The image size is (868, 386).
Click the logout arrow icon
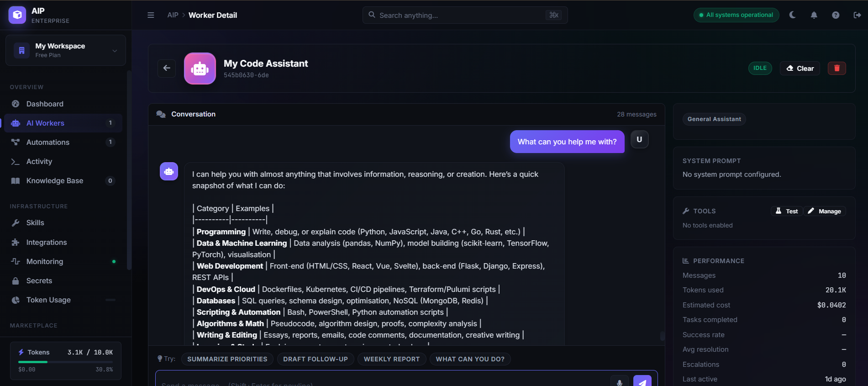857,15
